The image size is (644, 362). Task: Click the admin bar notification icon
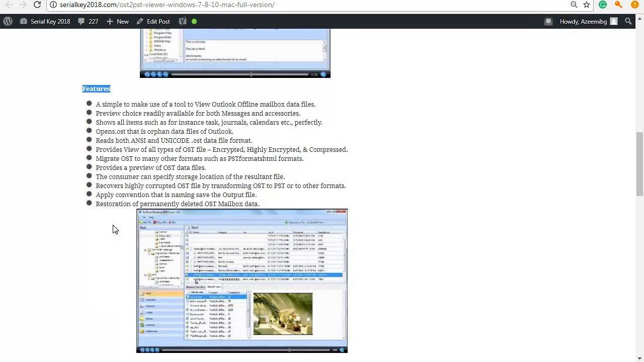point(548,22)
